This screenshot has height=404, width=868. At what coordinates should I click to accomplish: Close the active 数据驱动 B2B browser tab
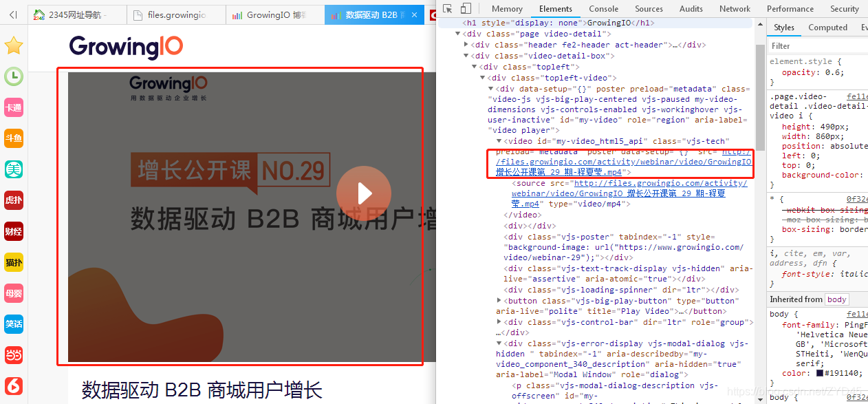click(413, 14)
